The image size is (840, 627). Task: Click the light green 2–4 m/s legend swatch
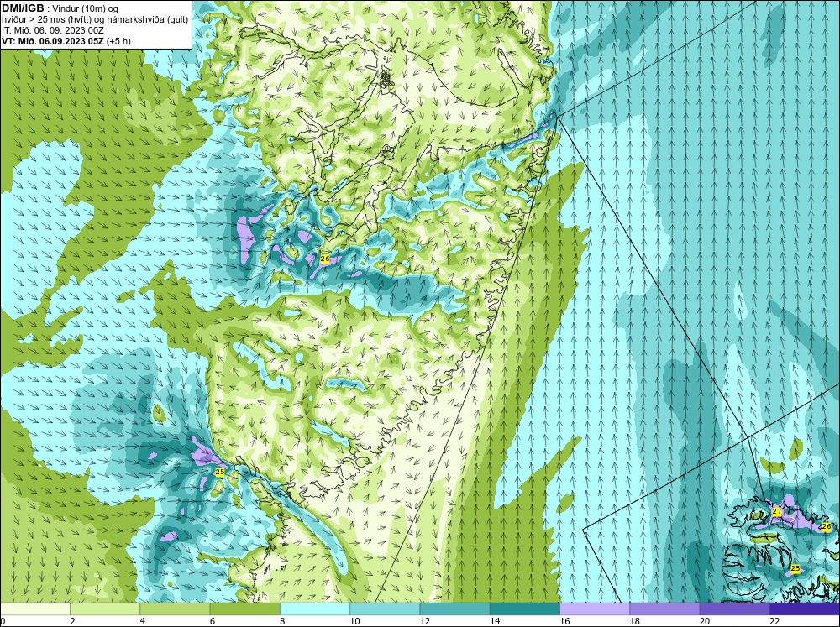105,609
